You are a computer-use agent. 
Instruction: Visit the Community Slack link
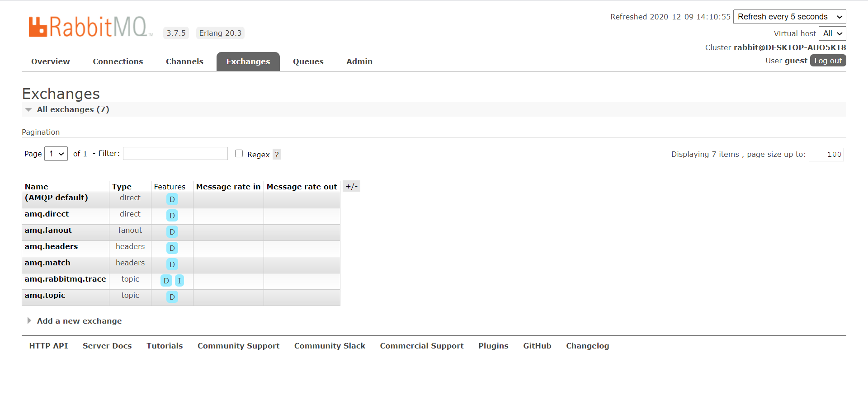330,346
